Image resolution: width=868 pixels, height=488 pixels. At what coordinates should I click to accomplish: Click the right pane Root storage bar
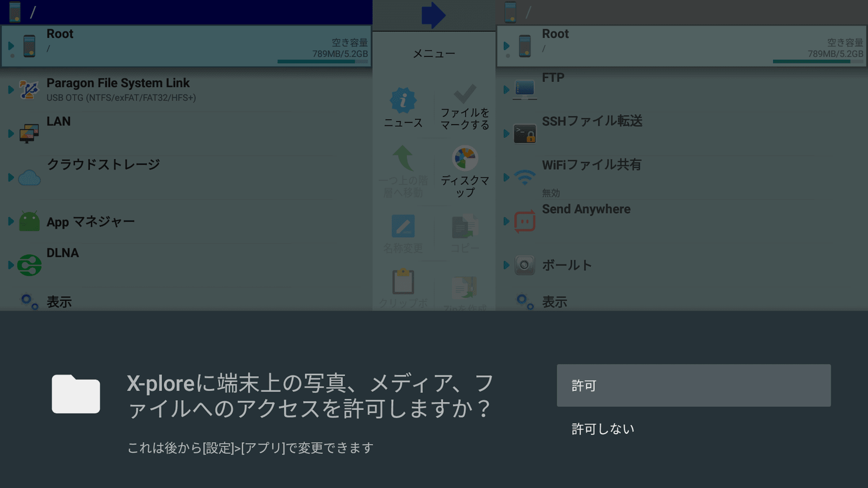818,61
